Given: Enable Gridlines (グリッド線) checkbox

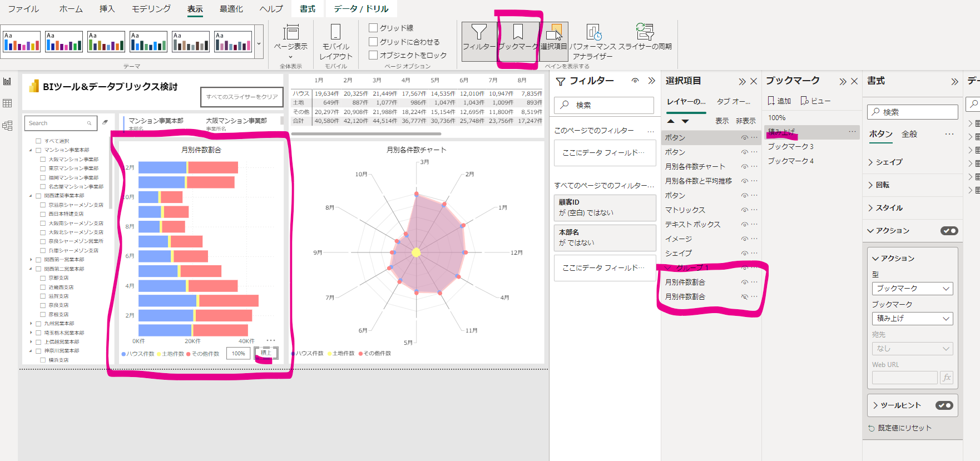Looking at the screenshot, I should click(373, 28).
